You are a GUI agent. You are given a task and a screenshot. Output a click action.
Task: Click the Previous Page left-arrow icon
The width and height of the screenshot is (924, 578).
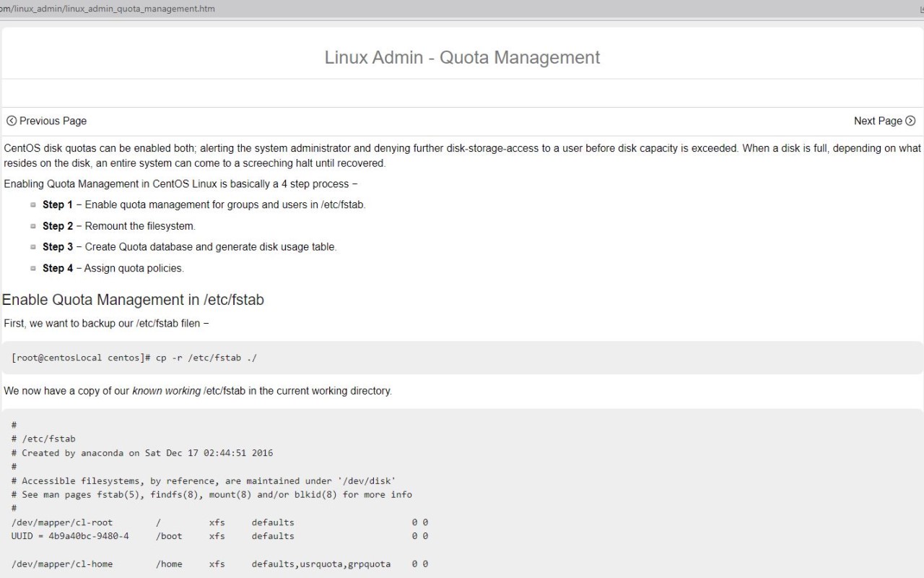tap(12, 121)
